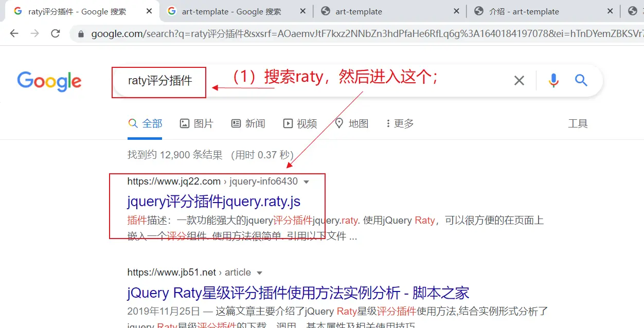Viewport: 644px width, 328px height.
Task: Open the jQuery Raty星级评分插件 脚本之家 result
Action: 298,293
